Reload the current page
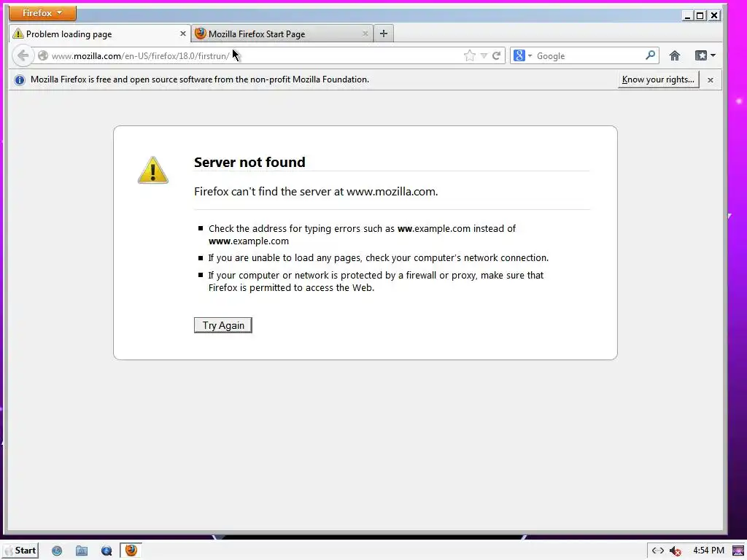The height and width of the screenshot is (560, 747). tap(496, 55)
